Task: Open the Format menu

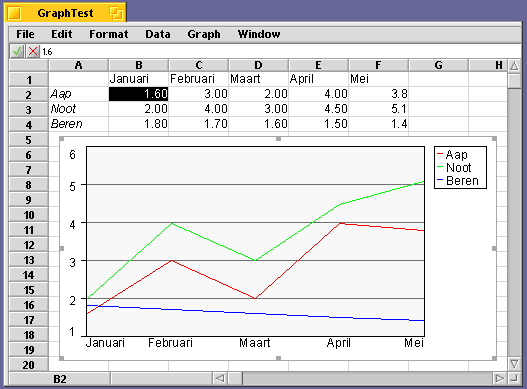Action: tap(109, 34)
